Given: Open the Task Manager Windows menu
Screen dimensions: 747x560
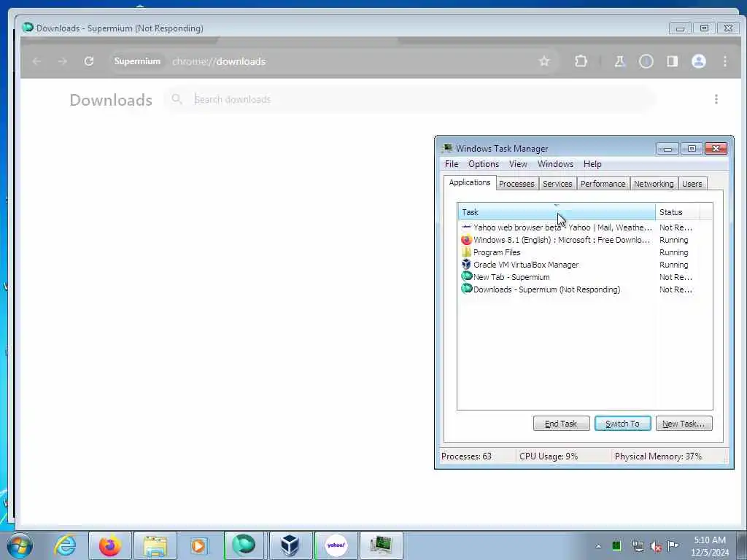Looking at the screenshot, I should 555,164.
